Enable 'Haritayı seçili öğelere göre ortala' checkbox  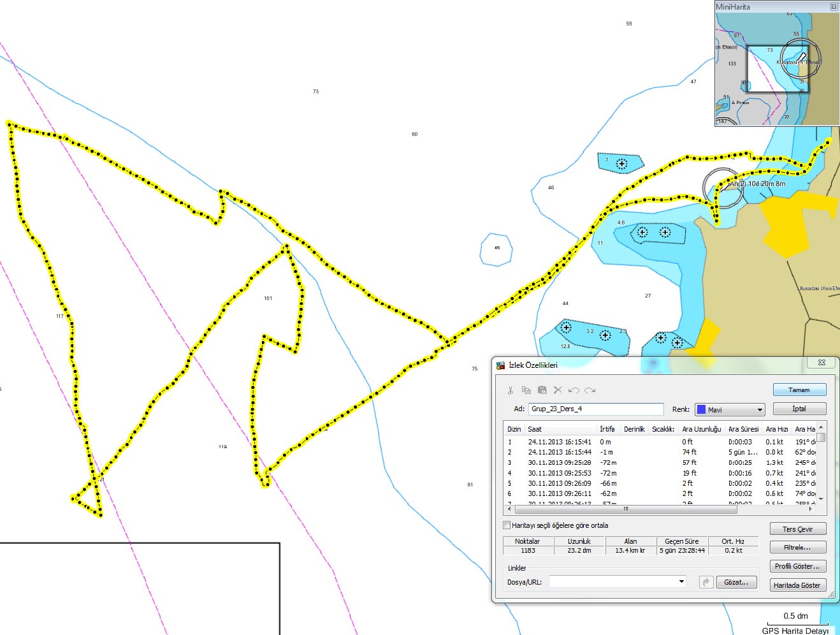[x=507, y=525]
